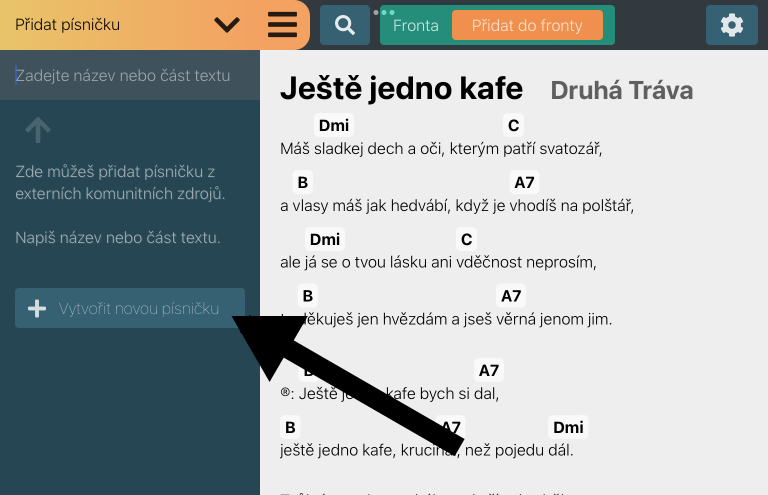Screen dimensions: 768x495
Task: Click the Dmi chord above než pojedu dál
Action: coord(568,427)
